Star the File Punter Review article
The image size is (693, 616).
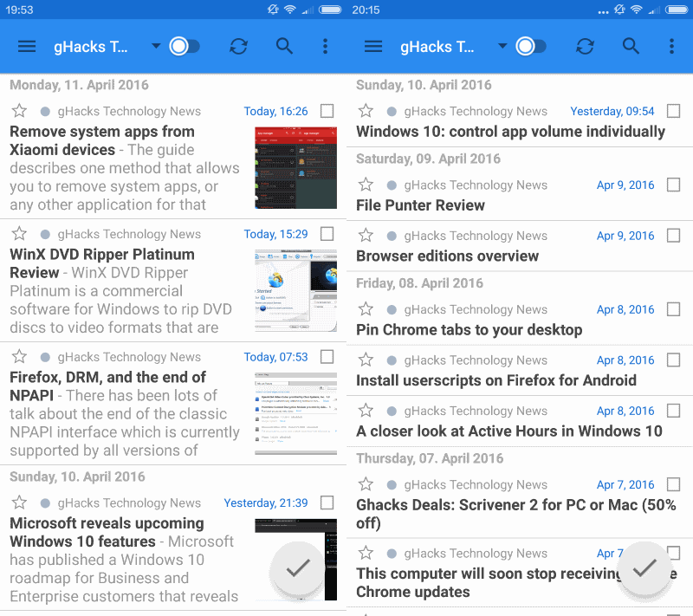366,185
